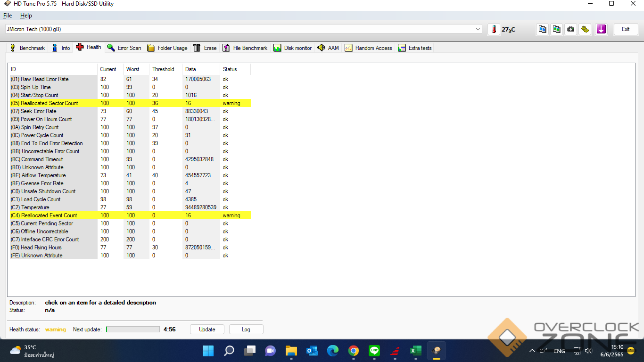Switch to the Benchmark tab
The image size is (644, 362).
coord(27,48)
